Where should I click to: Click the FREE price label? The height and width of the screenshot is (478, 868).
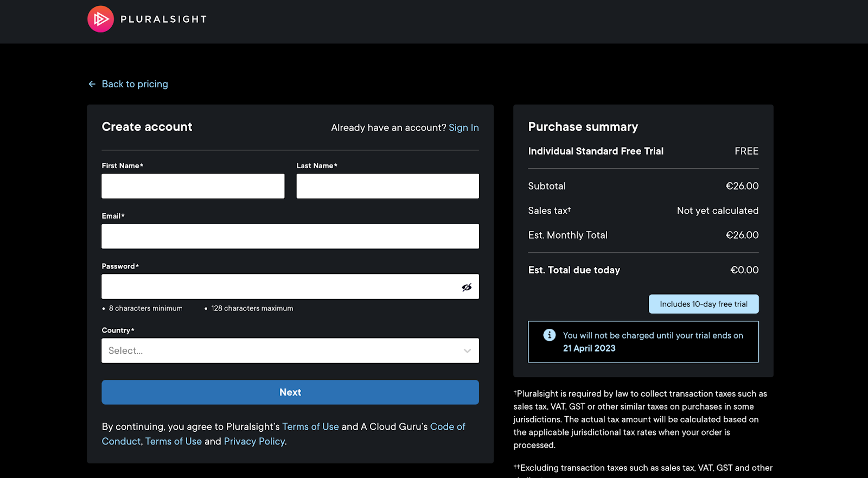click(x=746, y=151)
